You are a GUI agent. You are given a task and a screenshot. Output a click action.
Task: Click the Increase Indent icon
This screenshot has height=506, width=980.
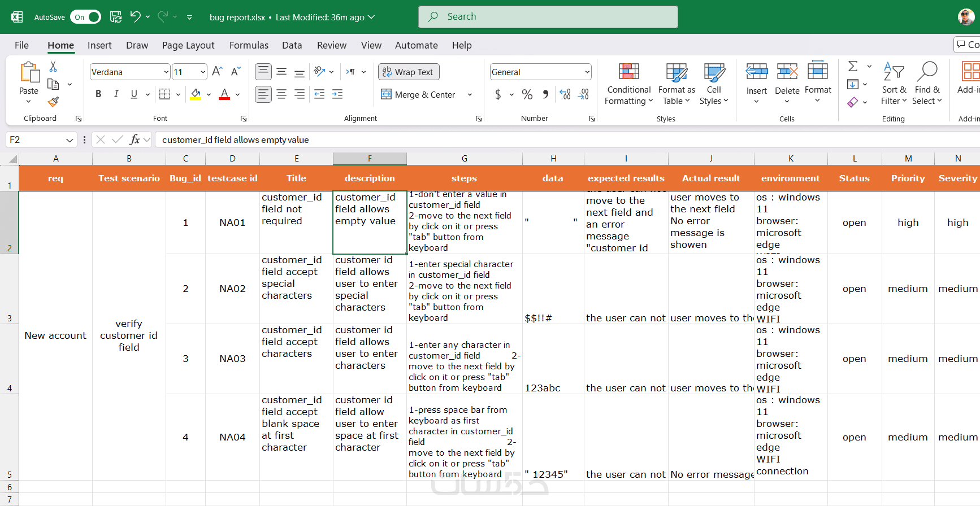point(337,94)
